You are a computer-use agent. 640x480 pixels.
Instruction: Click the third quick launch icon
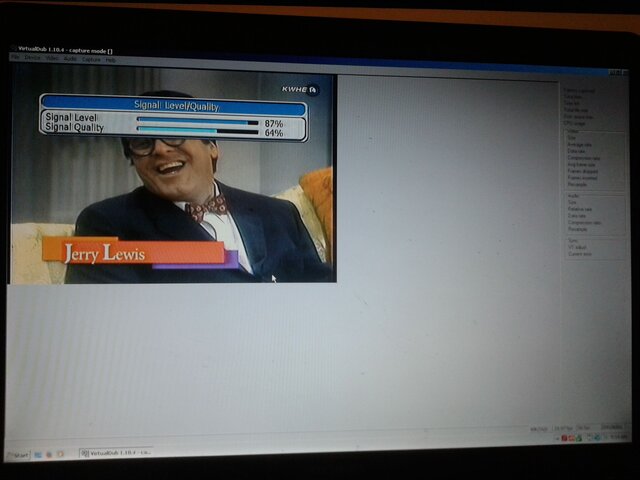pos(60,454)
